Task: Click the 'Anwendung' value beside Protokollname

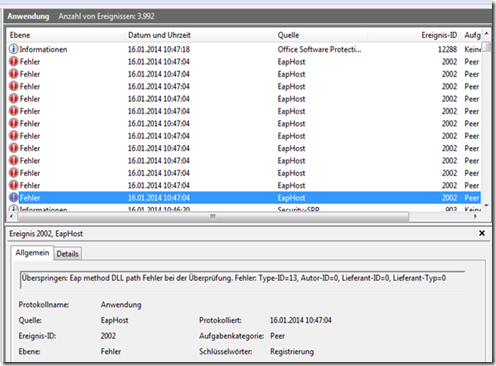Action: (121, 305)
